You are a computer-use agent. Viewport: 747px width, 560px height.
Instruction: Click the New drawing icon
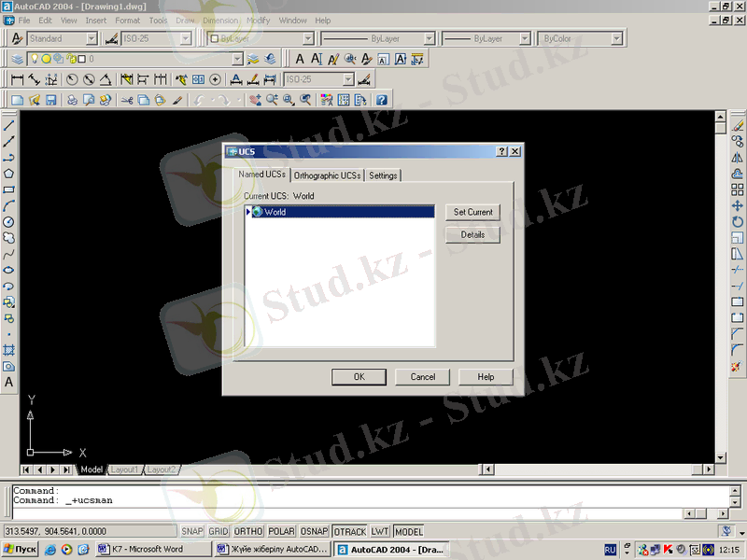[17, 100]
